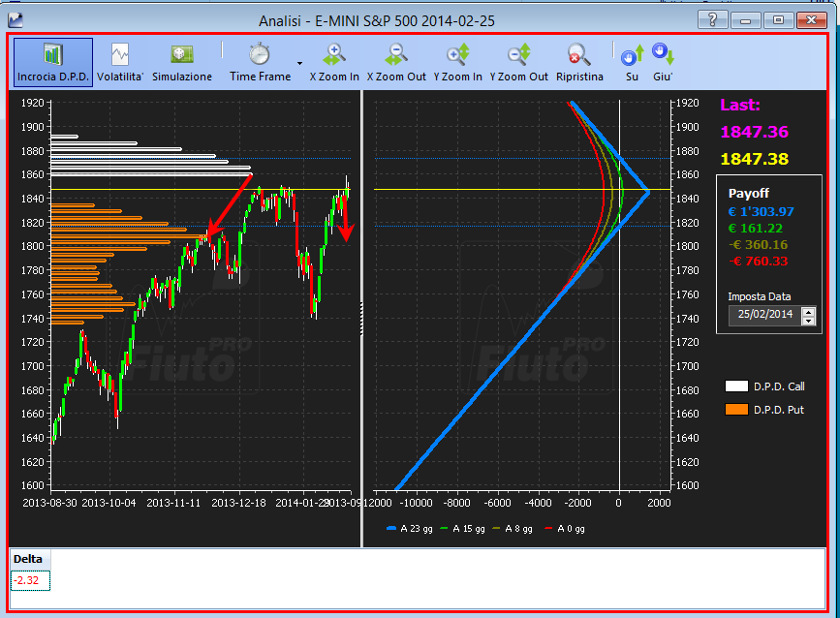Decrease the Imposta Data value
Viewport: 840px width, 618px height.
coord(808,321)
